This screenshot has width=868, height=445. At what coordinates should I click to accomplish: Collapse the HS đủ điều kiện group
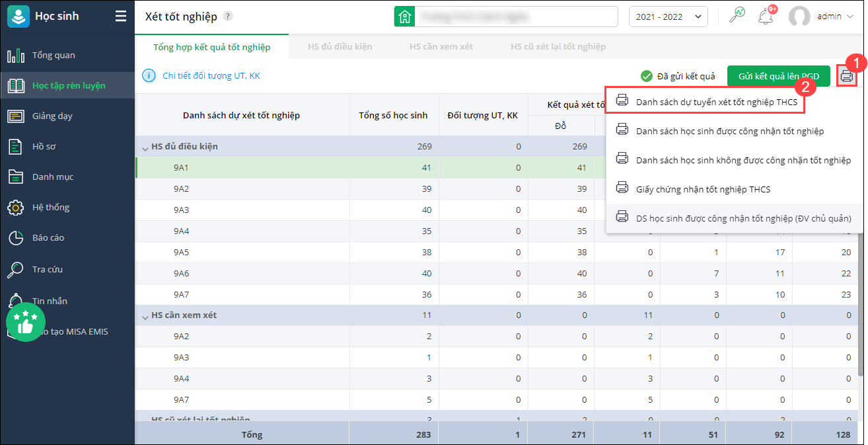145,147
